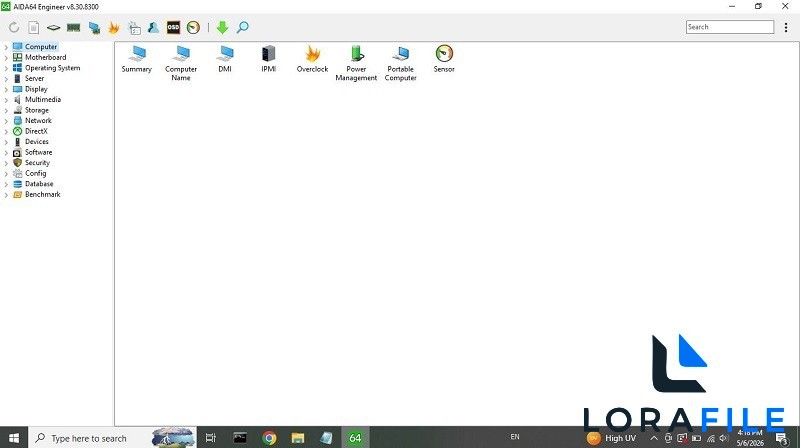
Task: Expand the Network tree node arrow
Action: click(x=6, y=121)
